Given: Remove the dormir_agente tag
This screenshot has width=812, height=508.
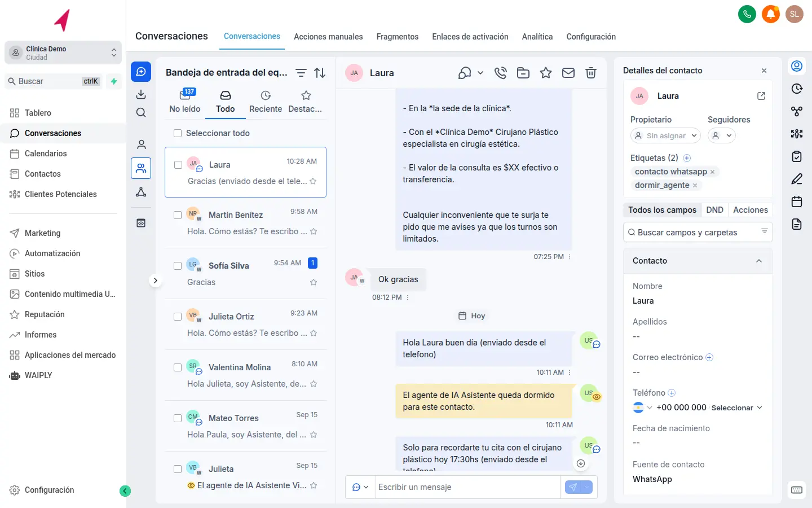Looking at the screenshot, I should [695, 185].
